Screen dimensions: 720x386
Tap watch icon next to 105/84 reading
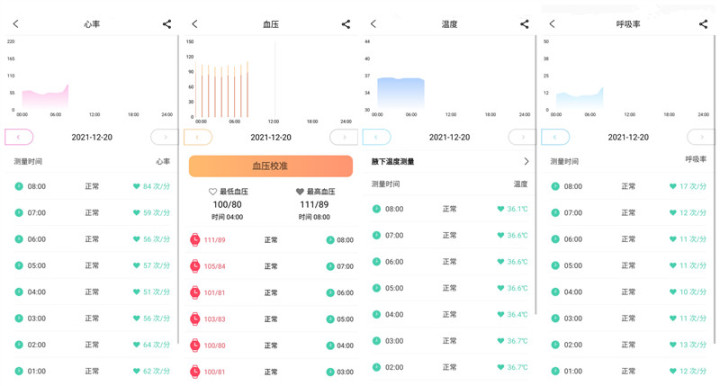[x=195, y=266]
